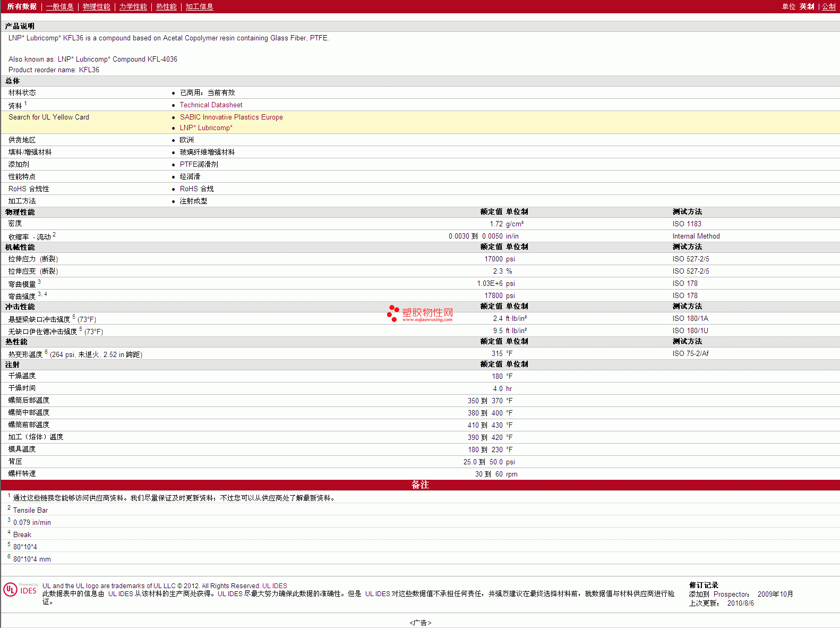Select the 产品说明 section header
The image size is (840, 628).
point(20,27)
